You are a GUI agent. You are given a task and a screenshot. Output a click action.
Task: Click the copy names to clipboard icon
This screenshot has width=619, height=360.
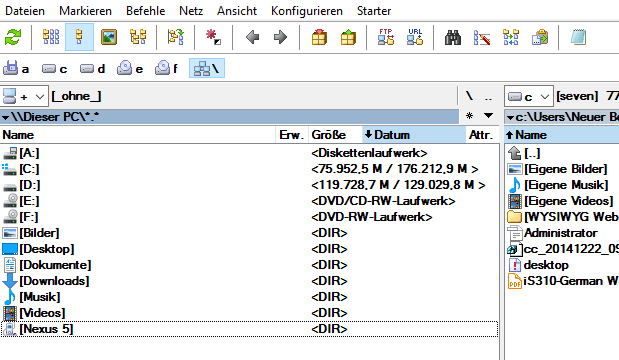coord(540,37)
